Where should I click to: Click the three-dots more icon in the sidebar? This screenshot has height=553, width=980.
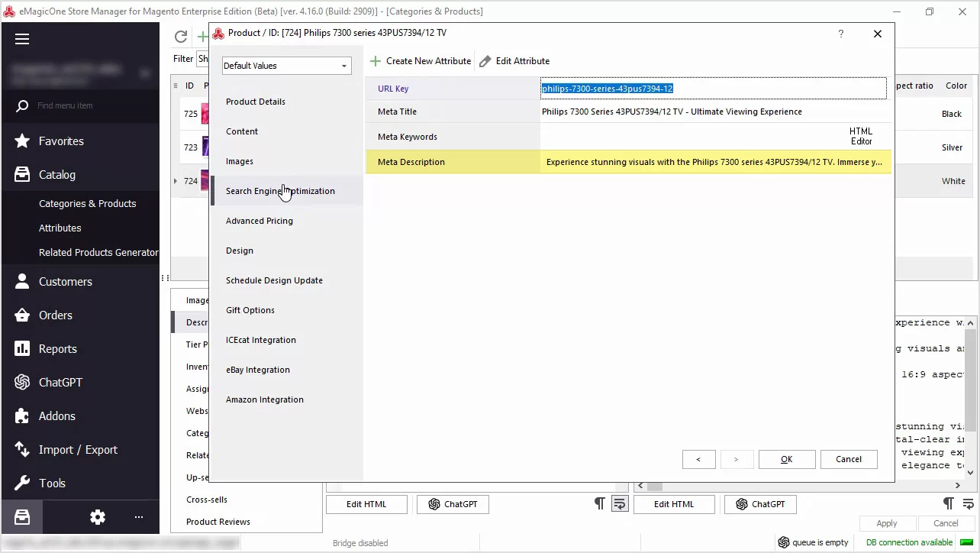coord(139,517)
